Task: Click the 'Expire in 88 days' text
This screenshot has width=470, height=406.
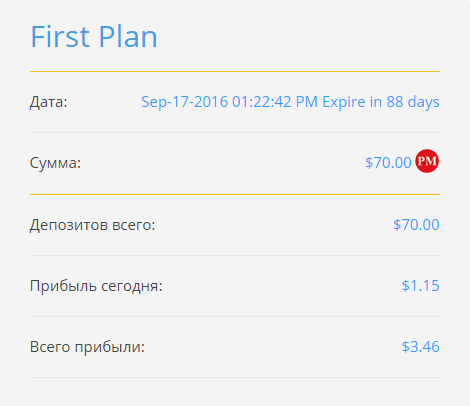Action: point(381,102)
